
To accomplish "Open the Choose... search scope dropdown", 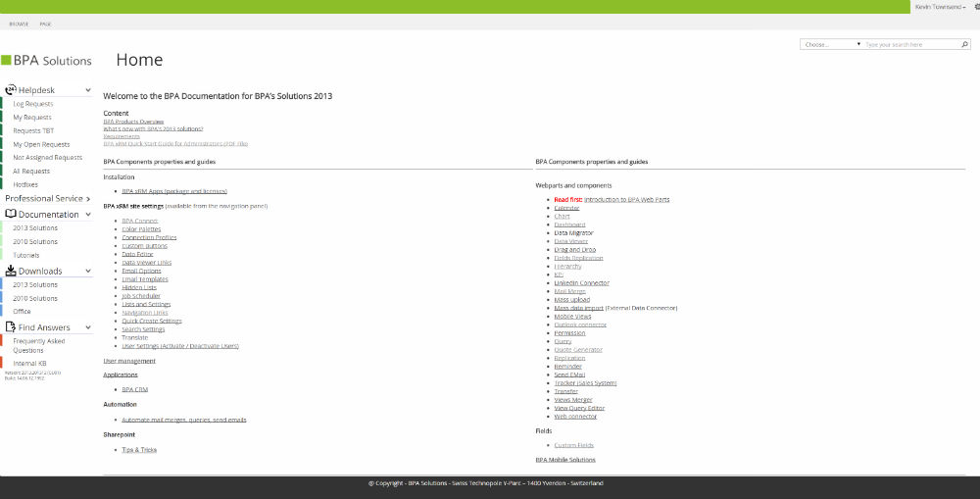I will tap(831, 44).
